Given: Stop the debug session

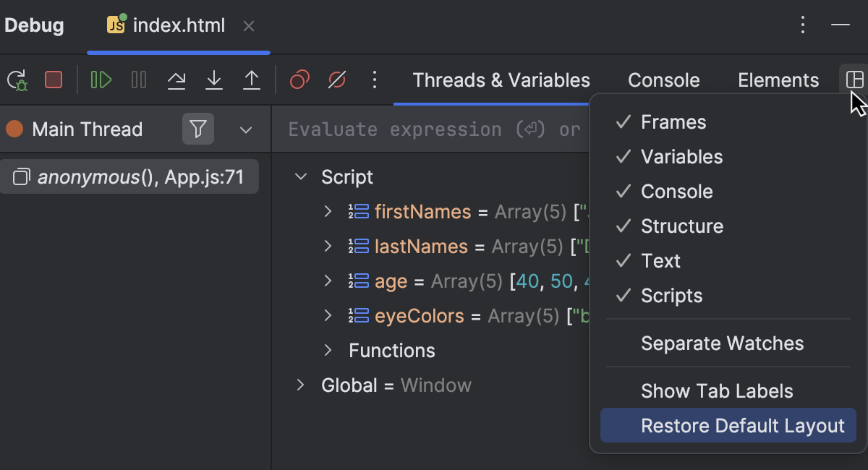Looking at the screenshot, I should pyautogui.click(x=54, y=80).
